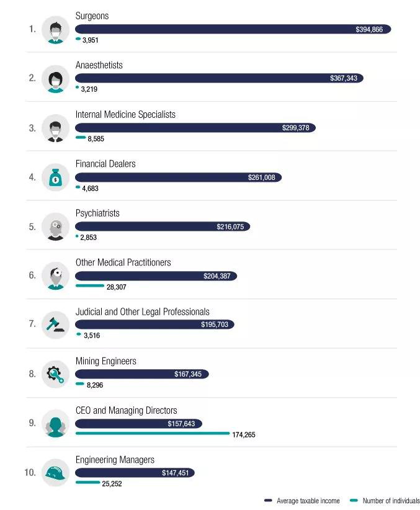Click the Surgeons $394,866 income bar
The image size is (420, 510).
(x=233, y=29)
